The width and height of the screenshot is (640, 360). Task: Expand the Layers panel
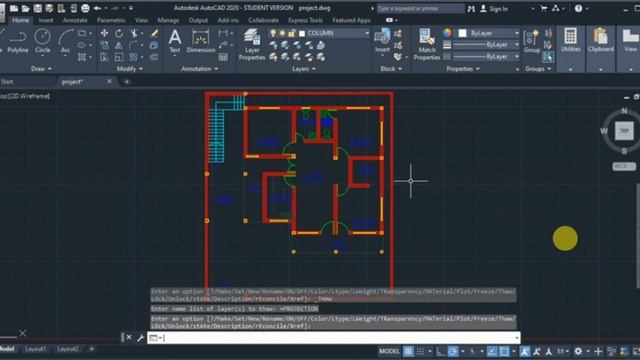[x=304, y=69]
